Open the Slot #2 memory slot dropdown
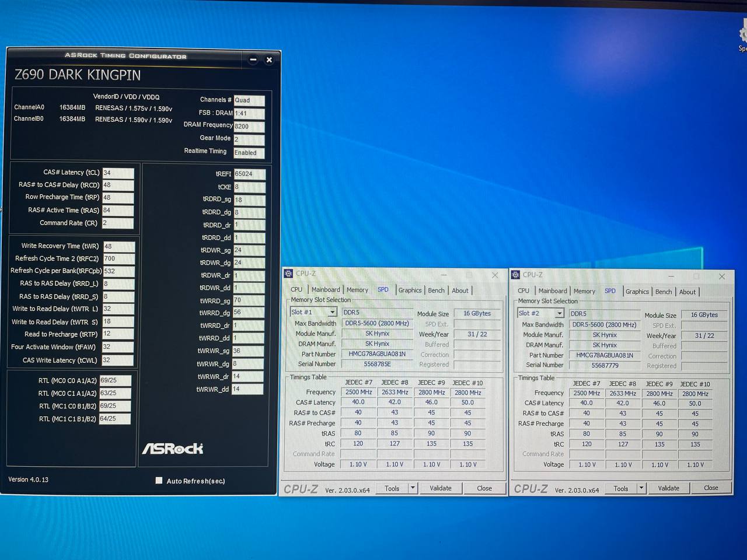This screenshot has width=747, height=560. click(x=559, y=313)
